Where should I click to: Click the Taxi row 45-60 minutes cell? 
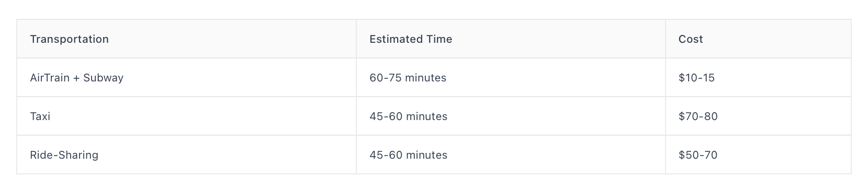511,116
